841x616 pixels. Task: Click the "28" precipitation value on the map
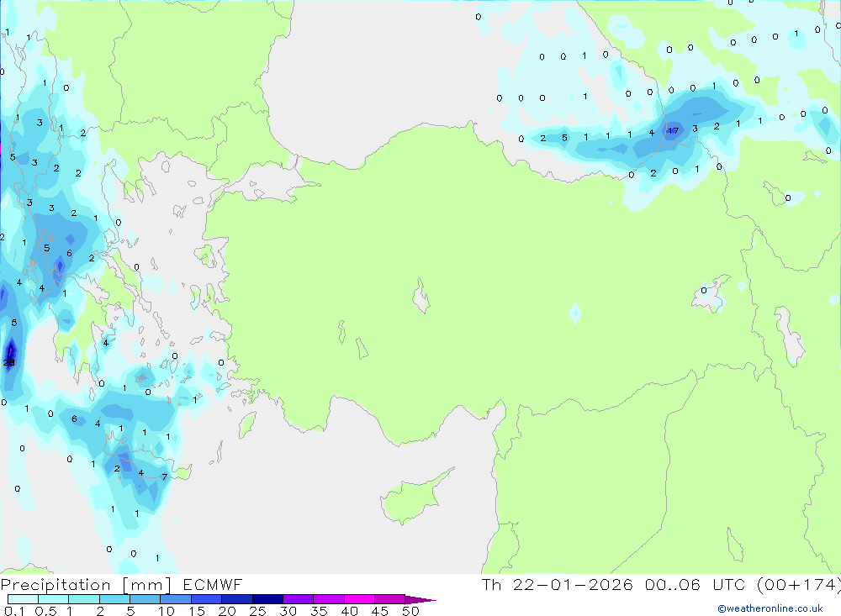pos(8,363)
